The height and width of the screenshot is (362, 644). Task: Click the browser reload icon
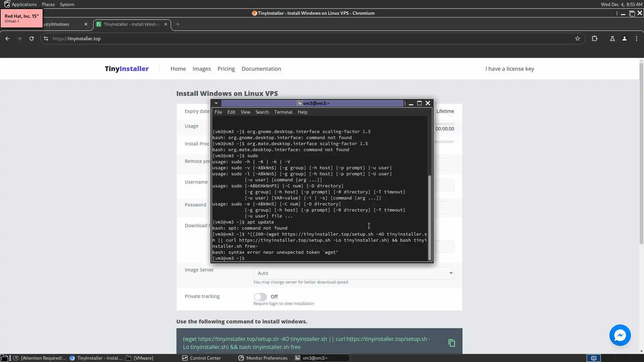(x=32, y=39)
